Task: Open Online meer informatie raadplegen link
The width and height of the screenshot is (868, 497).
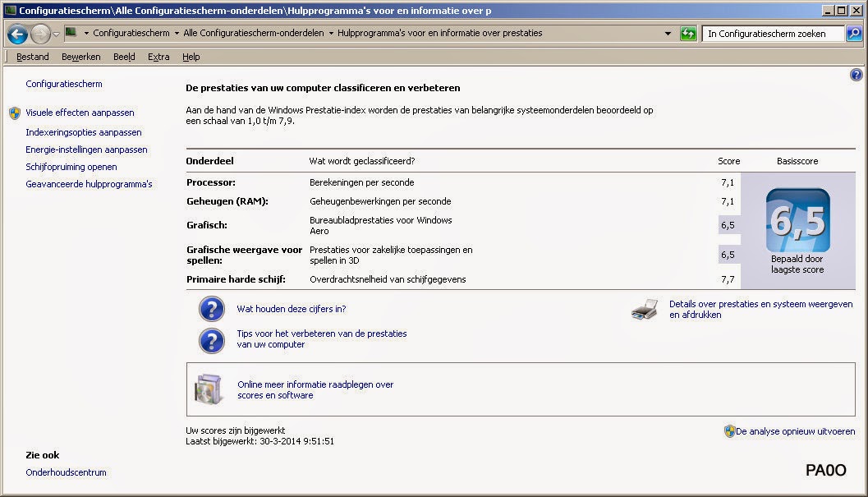Action: [315, 389]
